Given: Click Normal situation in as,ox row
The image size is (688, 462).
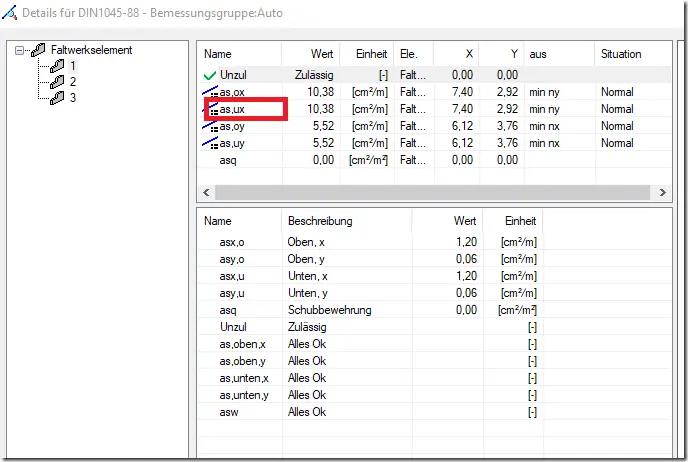Looking at the screenshot, I should (617, 92).
